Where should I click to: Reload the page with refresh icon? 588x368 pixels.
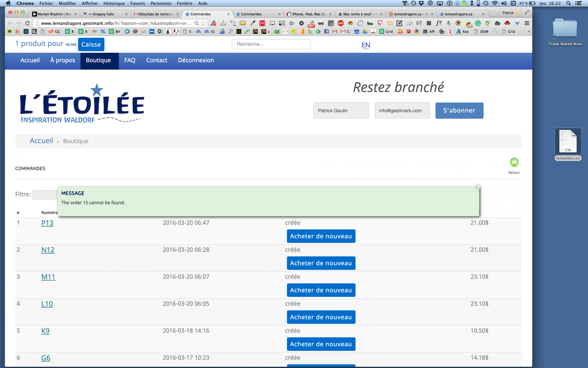(27, 23)
